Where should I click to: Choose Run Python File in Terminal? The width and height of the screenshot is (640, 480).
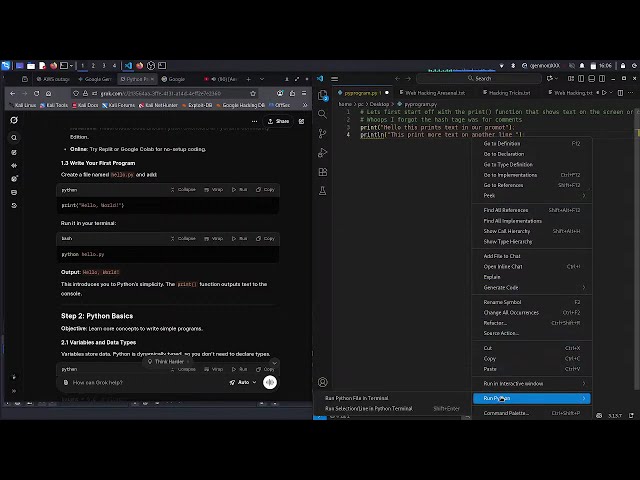[392, 398]
